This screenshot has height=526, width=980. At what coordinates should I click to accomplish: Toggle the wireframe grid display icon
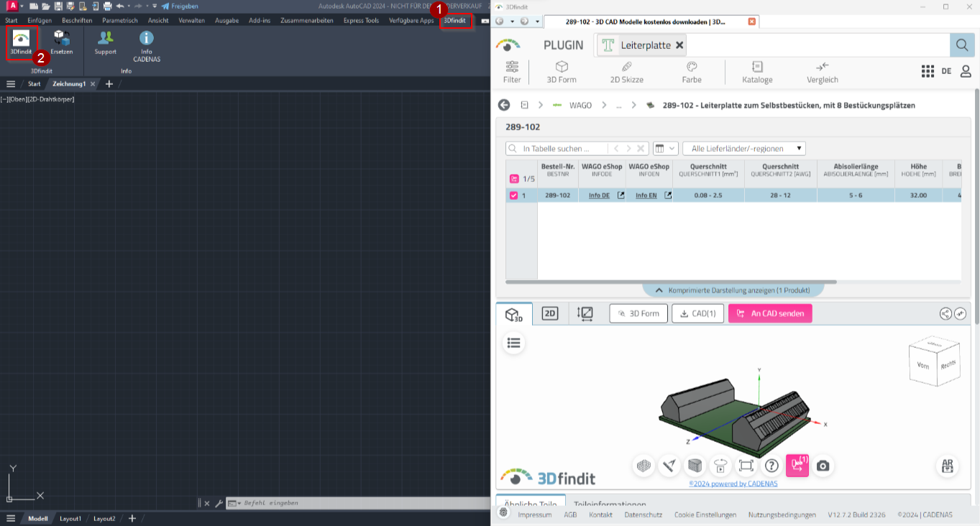(x=644, y=466)
